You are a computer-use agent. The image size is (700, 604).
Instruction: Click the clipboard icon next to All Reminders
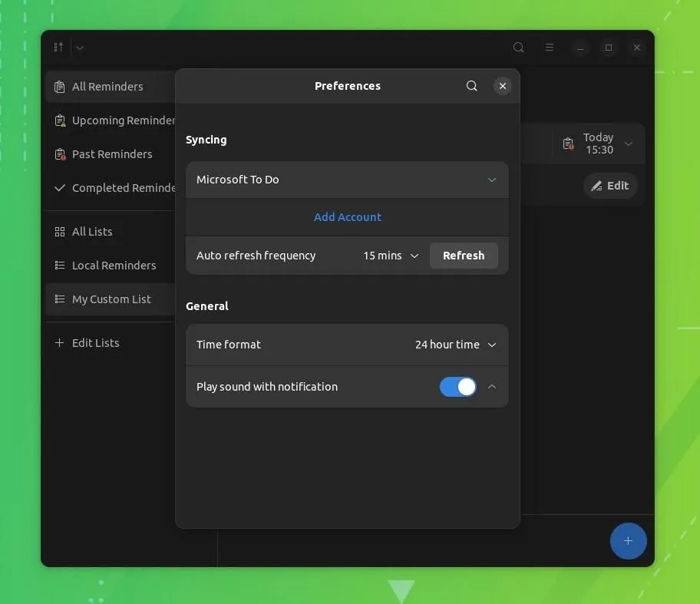click(x=59, y=87)
